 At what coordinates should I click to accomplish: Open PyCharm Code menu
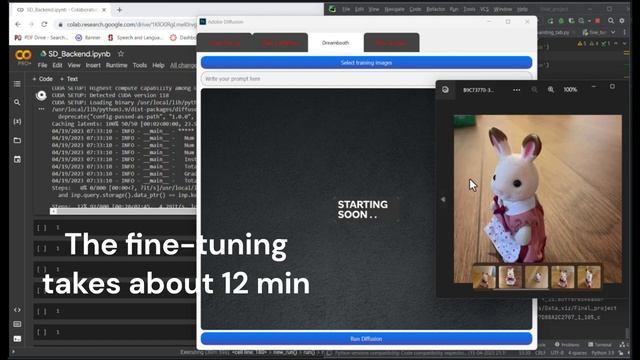click(416, 9)
